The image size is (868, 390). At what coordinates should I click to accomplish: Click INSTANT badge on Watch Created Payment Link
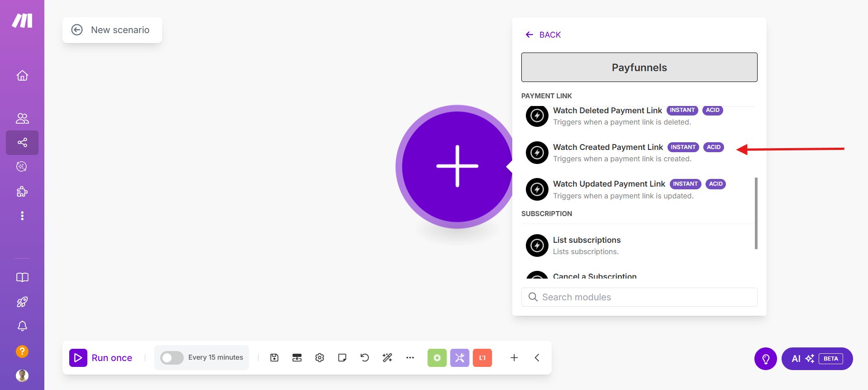(683, 147)
